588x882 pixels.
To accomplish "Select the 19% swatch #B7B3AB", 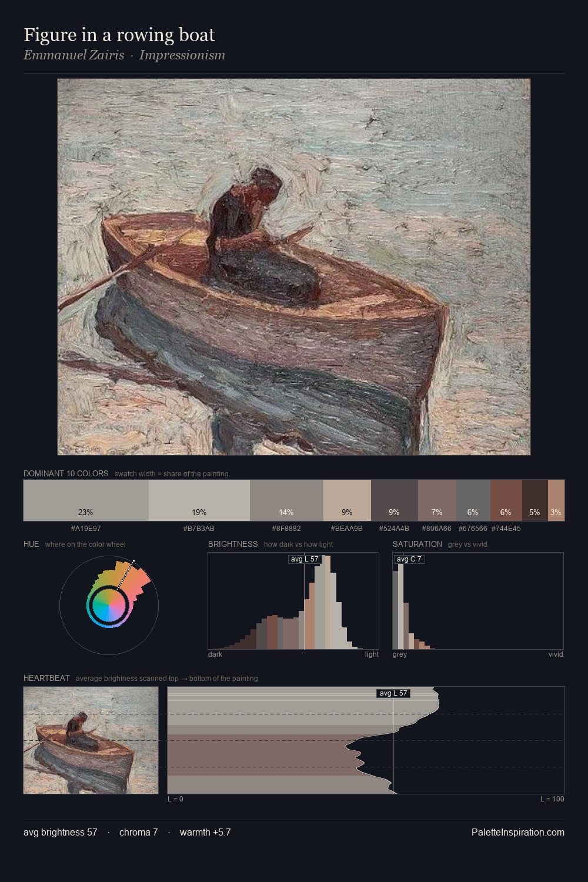I will pyautogui.click(x=199, y=500).
